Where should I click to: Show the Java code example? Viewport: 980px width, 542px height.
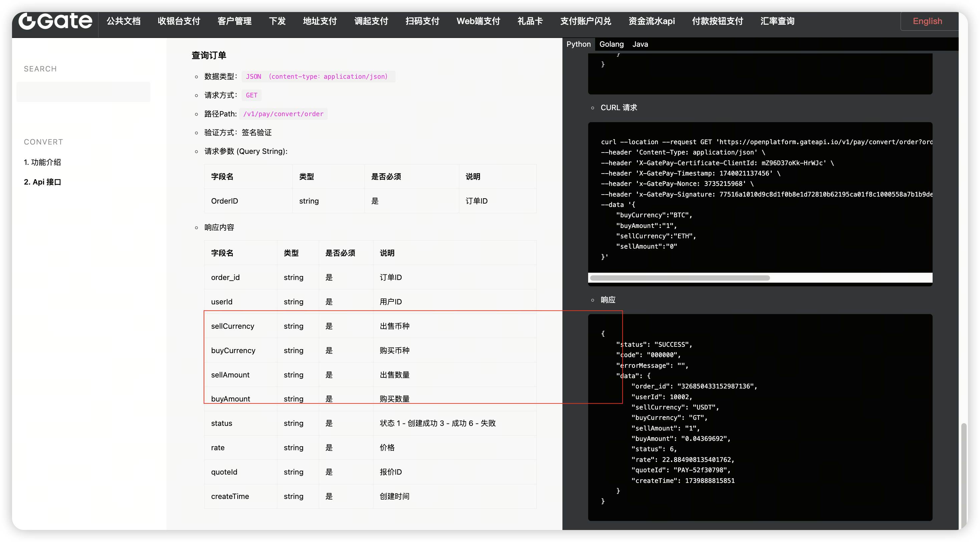[640, 44]
